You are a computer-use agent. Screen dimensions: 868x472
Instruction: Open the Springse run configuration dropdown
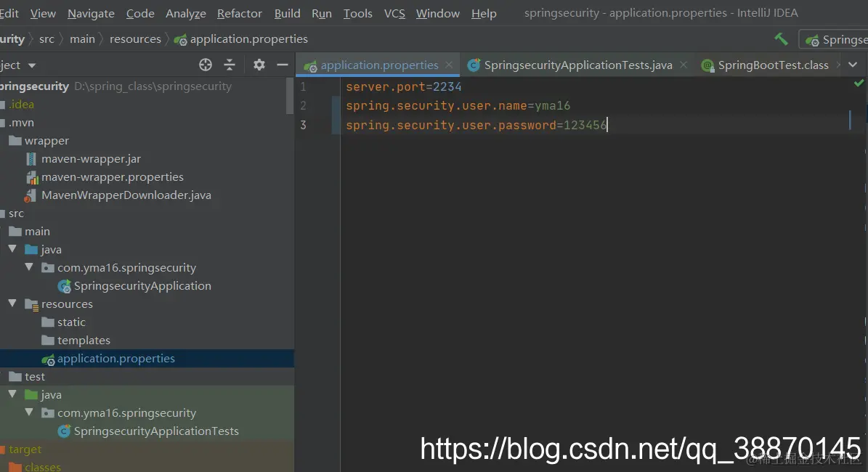835,39
